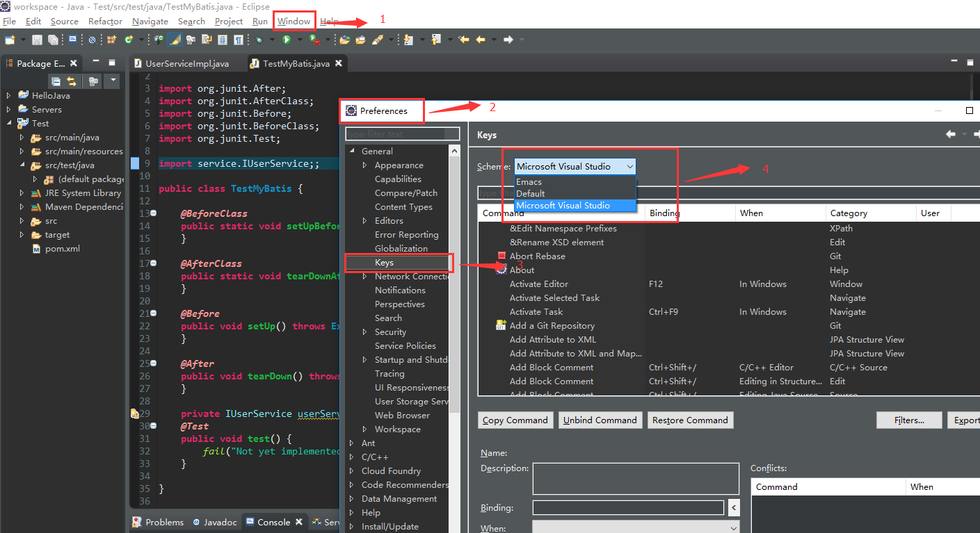The image size is (980, 533).
Task: Click the Open Type toolbar icon
Action: (344, 40)
